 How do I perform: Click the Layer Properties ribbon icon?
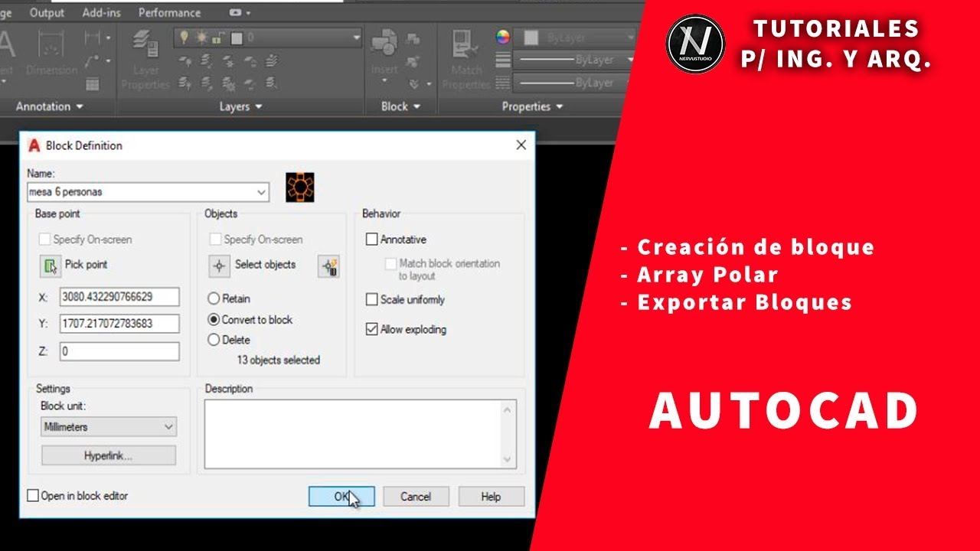[x=145, y=44]
